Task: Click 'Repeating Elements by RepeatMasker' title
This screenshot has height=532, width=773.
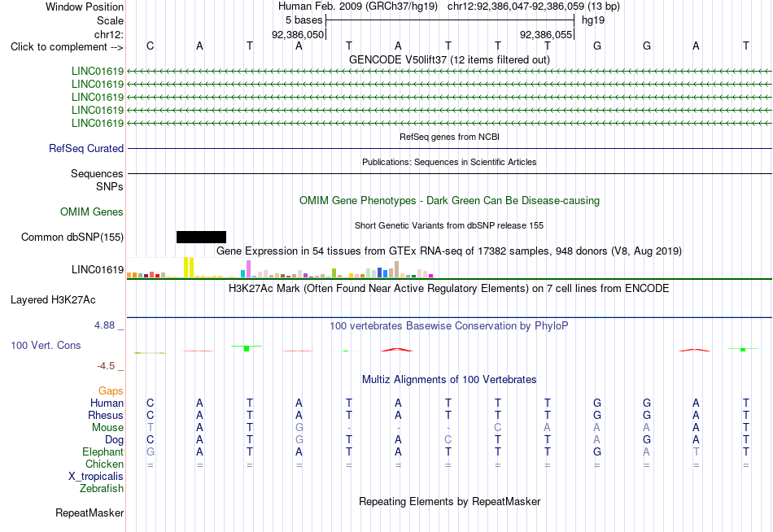Action: pyautogui.click(x=450, y=501)
